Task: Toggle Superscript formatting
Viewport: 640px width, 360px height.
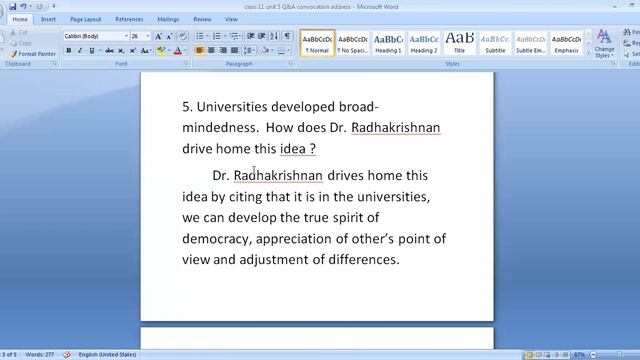Action: point(133,51)
